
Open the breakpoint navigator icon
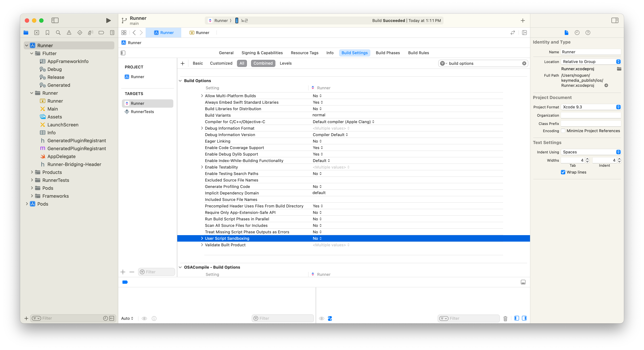pos(101,33)
